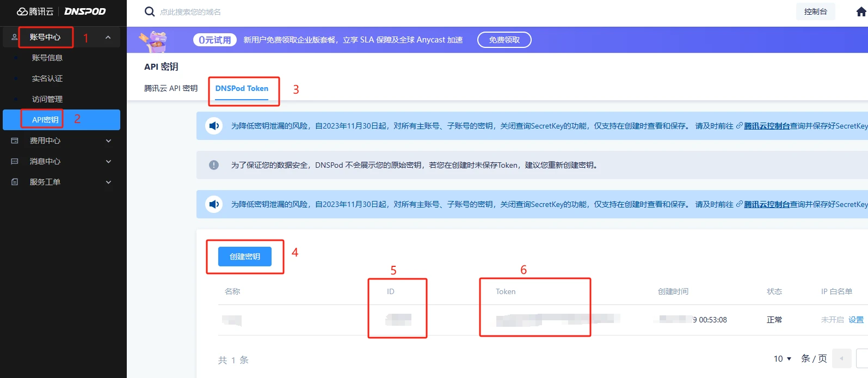The image size is (868, 378).
Task: Click the billing icon beside 费用中心
Action: [x=15, y=141]
